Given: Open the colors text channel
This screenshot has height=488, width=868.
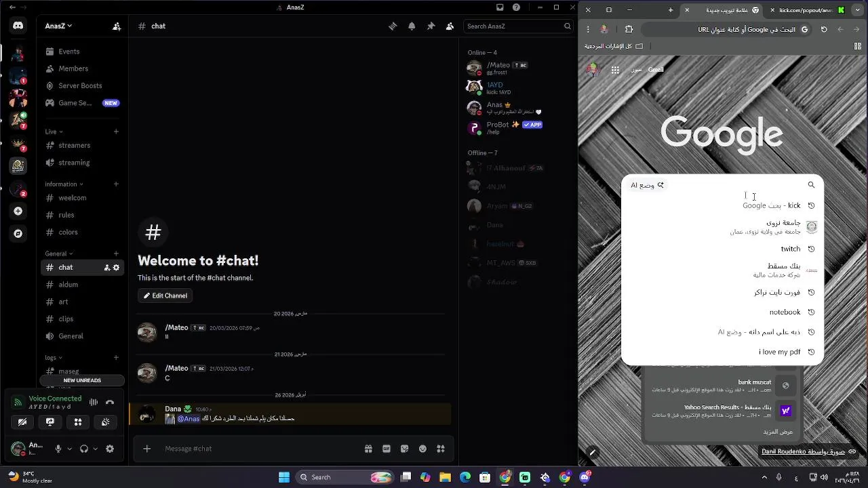Looking at the screenshot, I should (83, 232).
